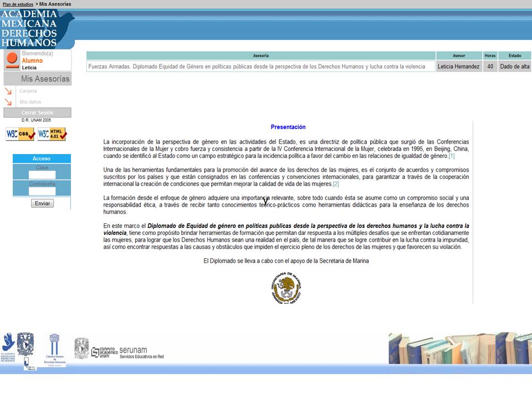Screen dimensions: 532x399
Task: Click the Secretaría de Marina support line
Action: coord(286,261)
